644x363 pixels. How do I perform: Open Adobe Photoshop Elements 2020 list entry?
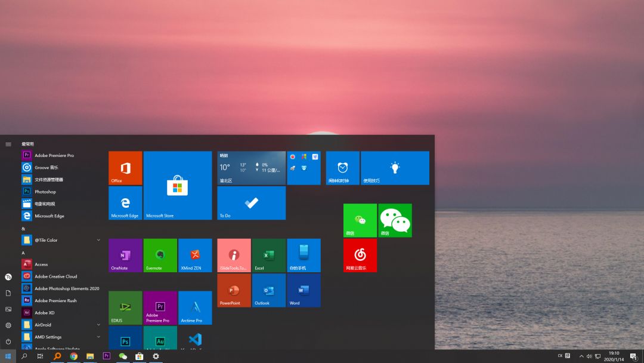[x=61, y=288]
